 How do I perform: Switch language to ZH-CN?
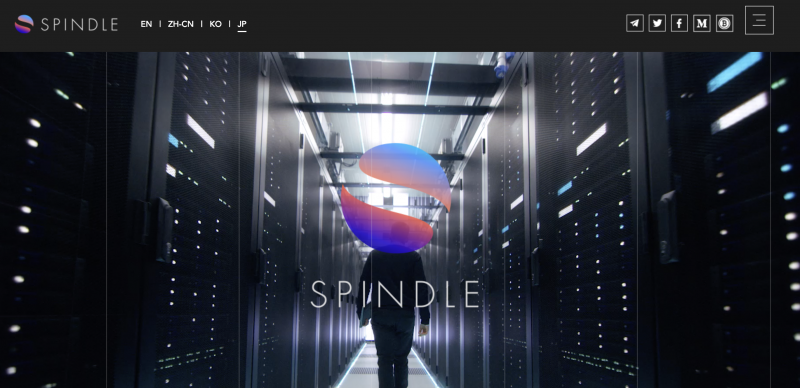[181, 24]
